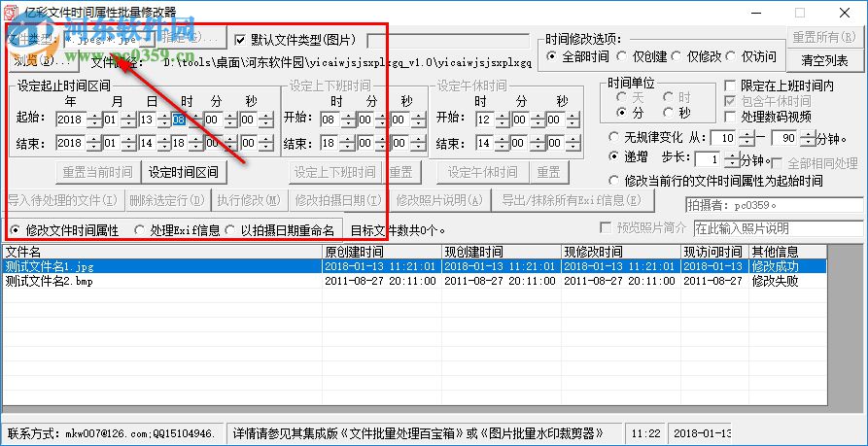Select the row 测试文件名2.bmp

414,281
